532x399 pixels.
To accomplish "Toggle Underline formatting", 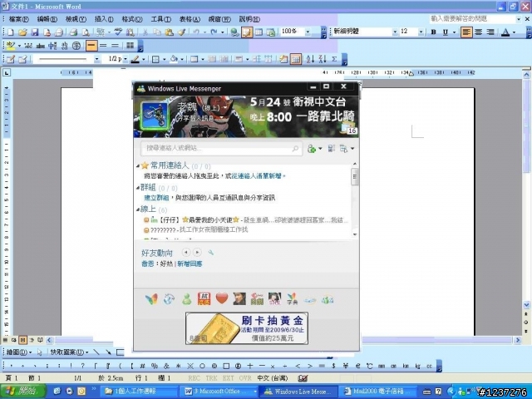I will coord(446,32).
